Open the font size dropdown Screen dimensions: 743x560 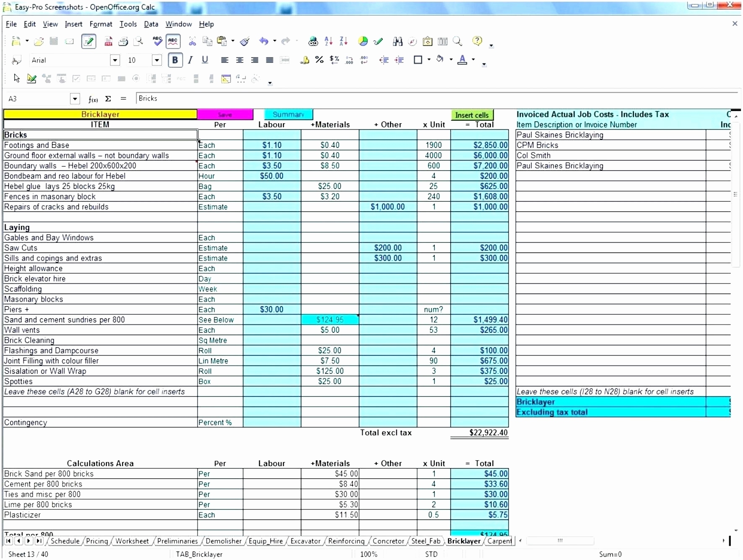(156, 60)
